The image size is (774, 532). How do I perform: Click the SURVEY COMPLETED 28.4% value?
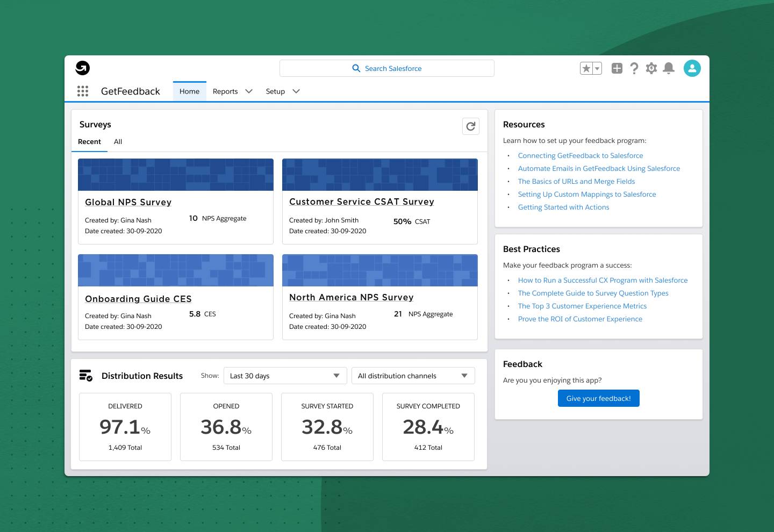(x=428, y=427)
